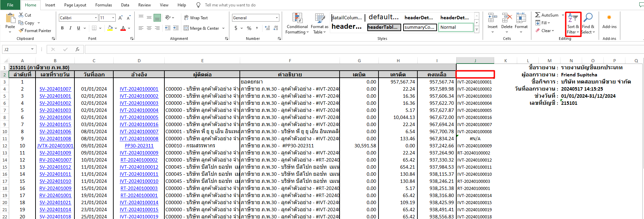Apply the Normal cell style
This screenshot has height=219, width=644.
(x=456, y=27)
